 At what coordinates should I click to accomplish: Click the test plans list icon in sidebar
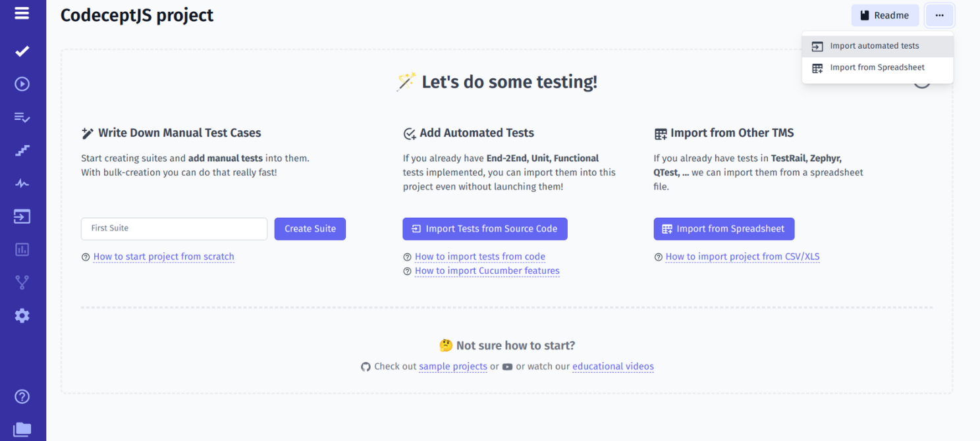pos(22,117)
